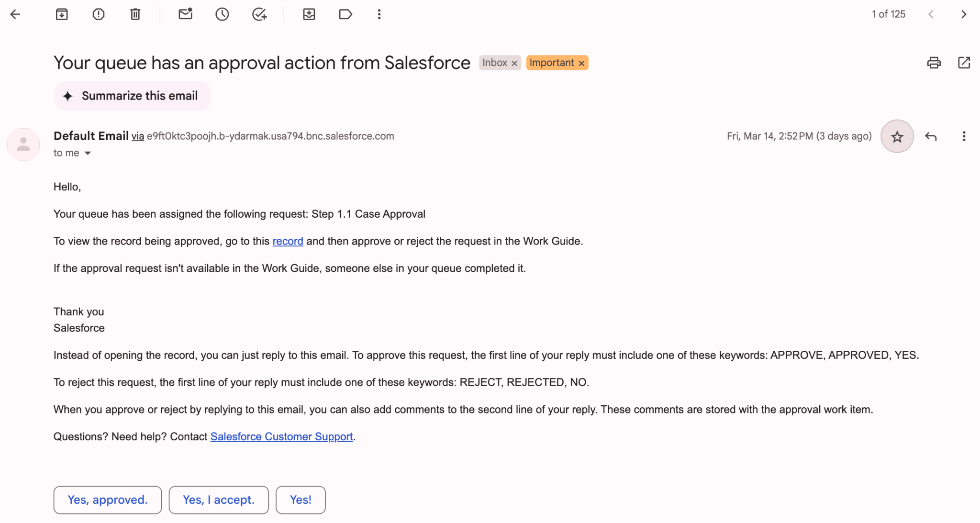Star the Salesforce message

click(897, 136)
